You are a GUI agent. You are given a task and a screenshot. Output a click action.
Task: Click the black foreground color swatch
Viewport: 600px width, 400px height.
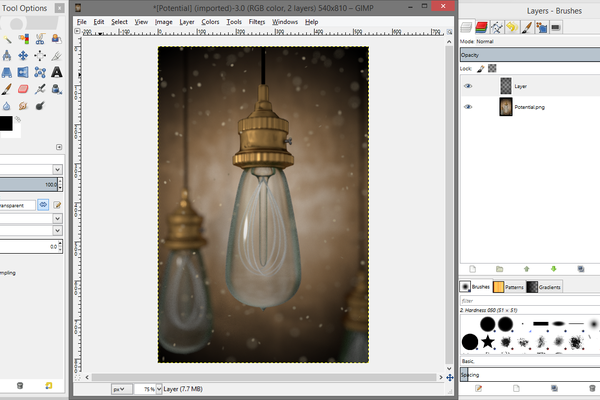[6, 123]
